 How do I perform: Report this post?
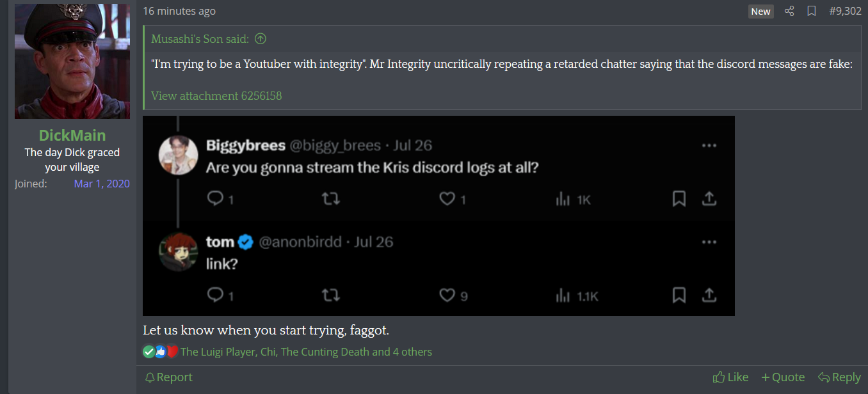click(169, 377)
